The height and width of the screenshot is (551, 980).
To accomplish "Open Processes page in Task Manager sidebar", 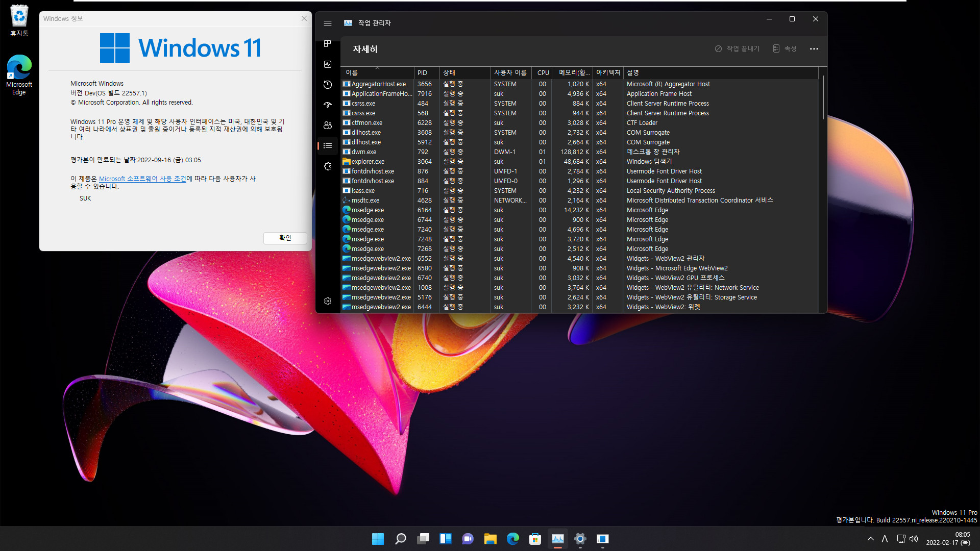I will (328, 44).
